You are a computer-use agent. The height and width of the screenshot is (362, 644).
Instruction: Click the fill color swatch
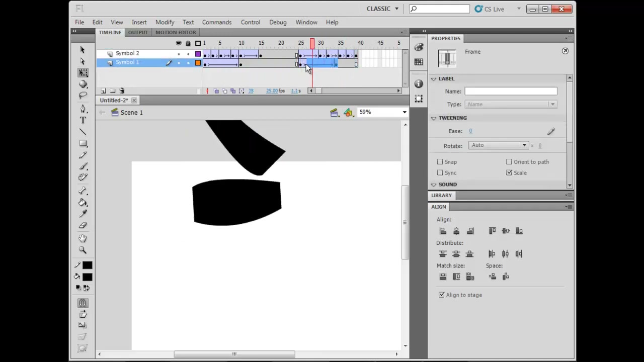[x=88, y=277]
